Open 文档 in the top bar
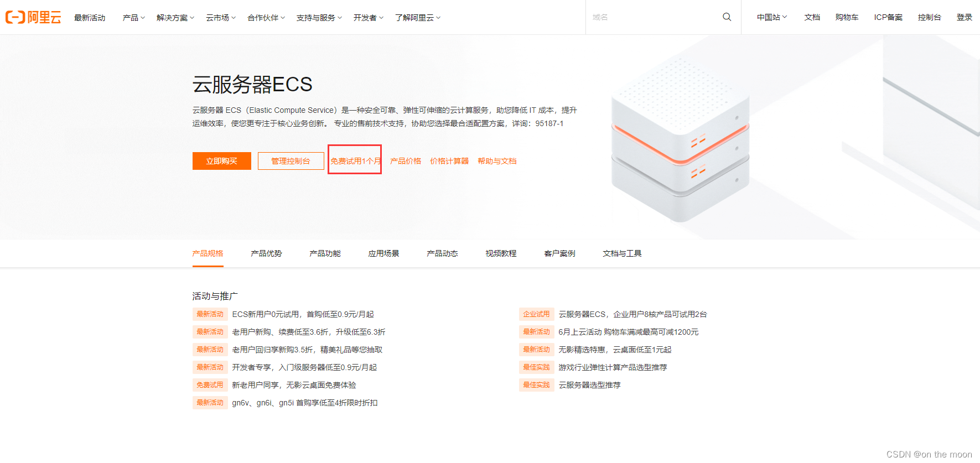The height and width of the screenshot is (463, 980). [x=812, y=17]
